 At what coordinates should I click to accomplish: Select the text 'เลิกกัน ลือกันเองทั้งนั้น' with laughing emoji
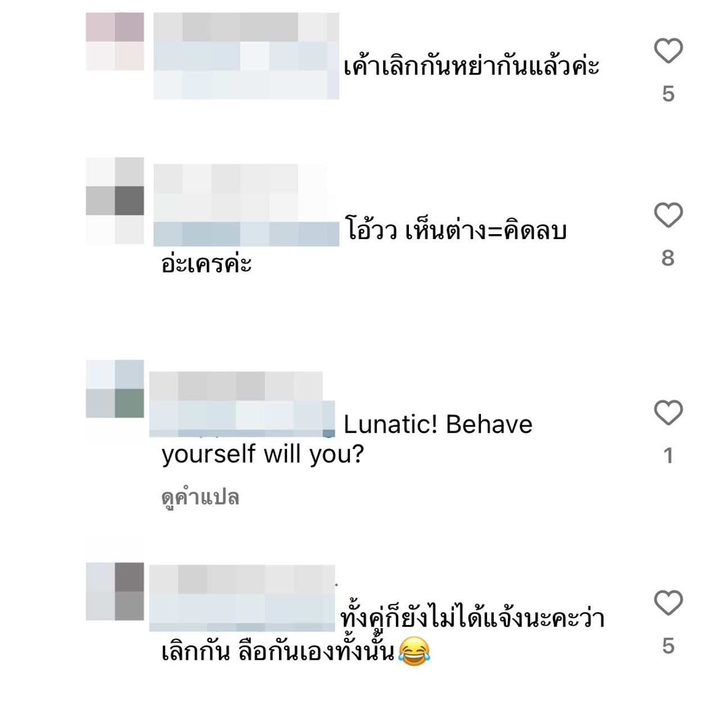[x=296, y=652]
